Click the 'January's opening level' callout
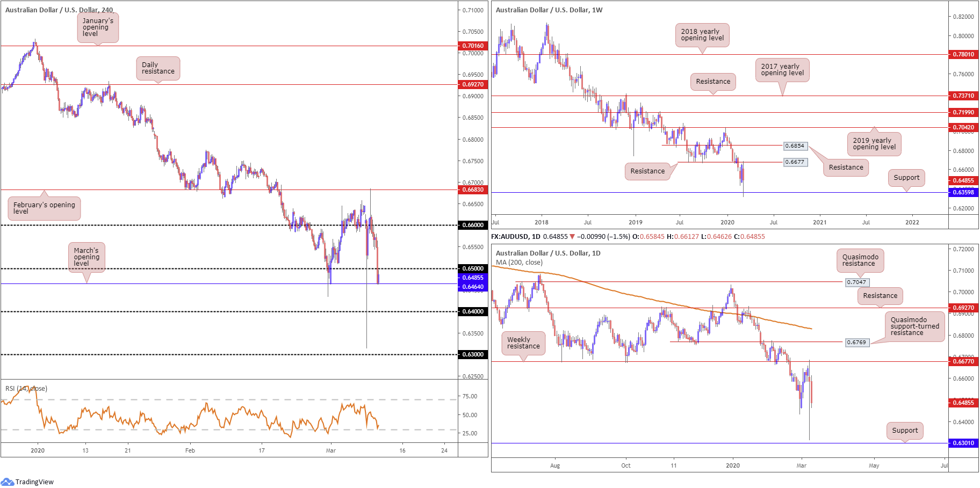Viewport: 980px width, 488px height. click(98, 27)
